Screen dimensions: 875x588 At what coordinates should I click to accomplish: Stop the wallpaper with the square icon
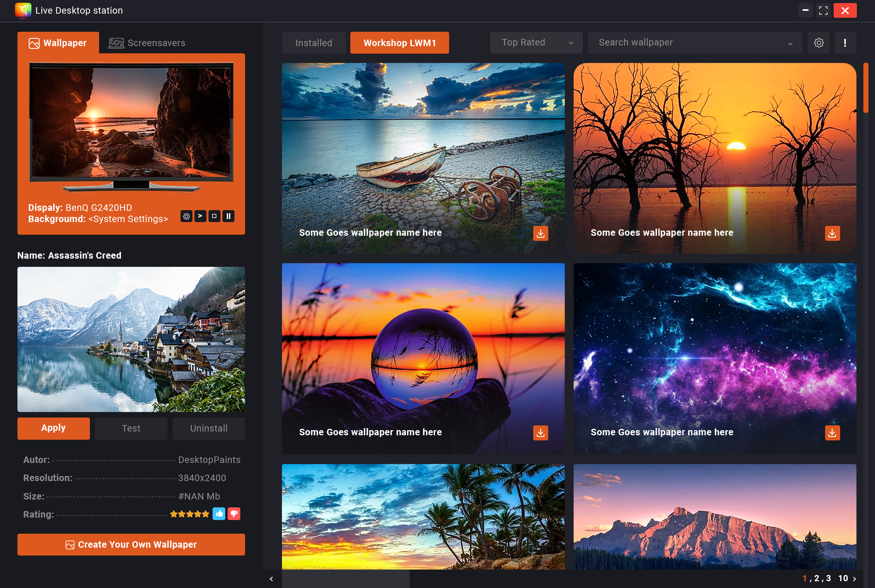coord(215,216)
